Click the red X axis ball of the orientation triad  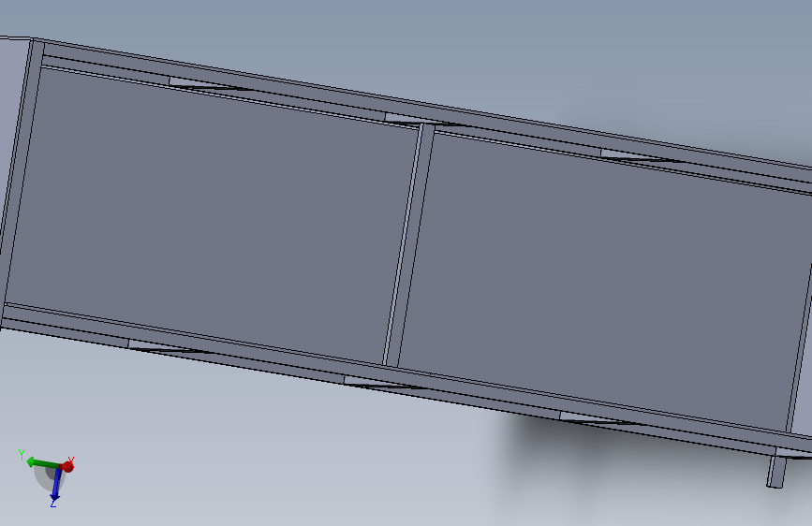click(x=66, y=466)
